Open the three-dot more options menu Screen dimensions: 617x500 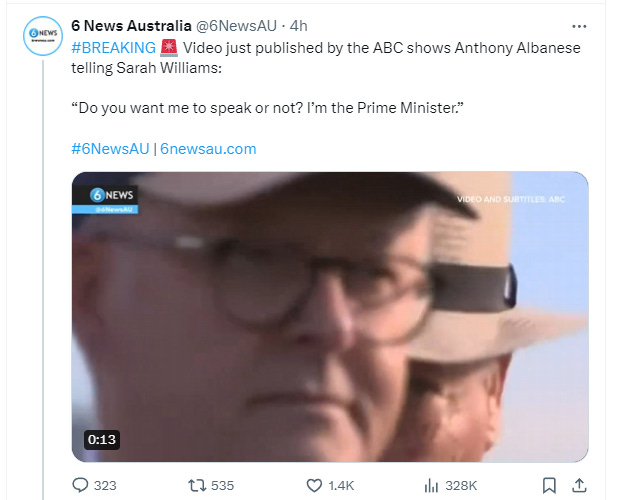(579, 26)
